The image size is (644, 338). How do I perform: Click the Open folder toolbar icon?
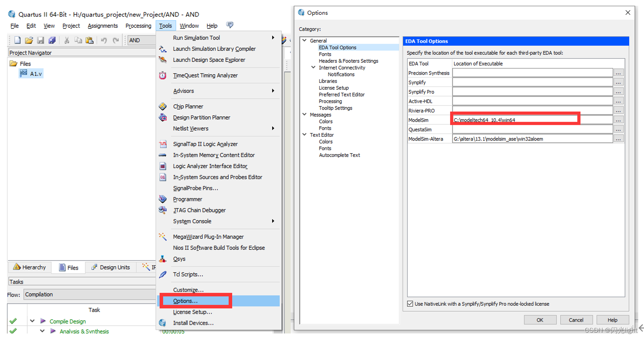29,40
